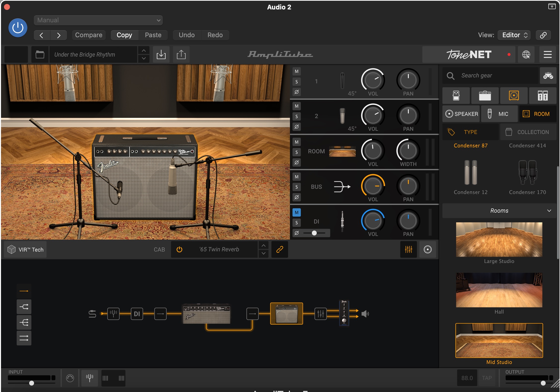560x392 pixels.
Task: Open the Manual preset dropdown
Action: pyautogui.click(x=98, y=20)
